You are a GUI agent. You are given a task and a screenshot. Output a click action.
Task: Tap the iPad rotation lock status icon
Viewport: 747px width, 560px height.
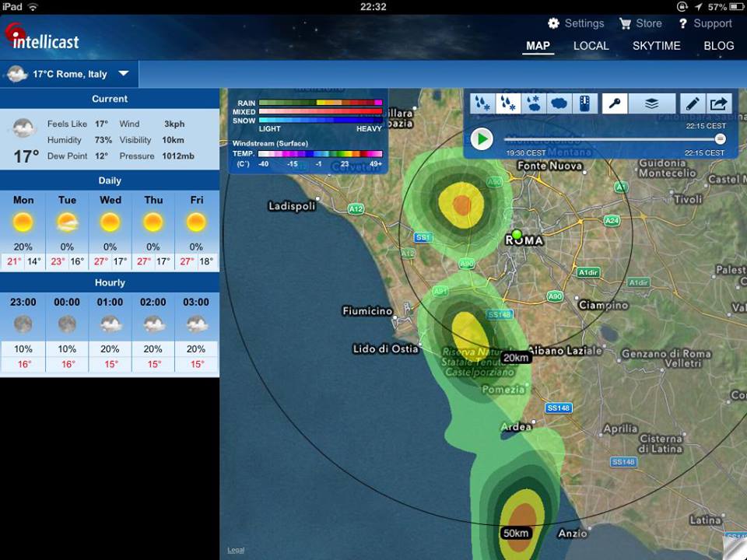click(x=682, y=7)
